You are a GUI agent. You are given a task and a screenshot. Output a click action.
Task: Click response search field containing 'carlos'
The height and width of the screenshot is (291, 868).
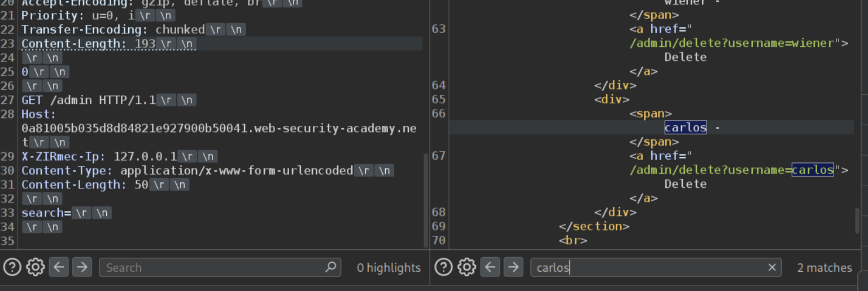click(x=644, y=267)
